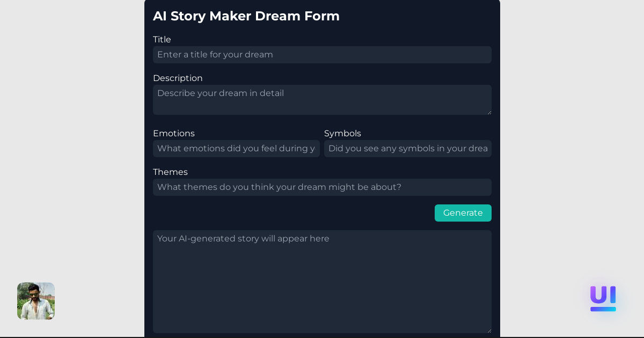Click the placeholder Describe your dream in detail
Viewport: 644px width, 338px height.
coord(221,93)
